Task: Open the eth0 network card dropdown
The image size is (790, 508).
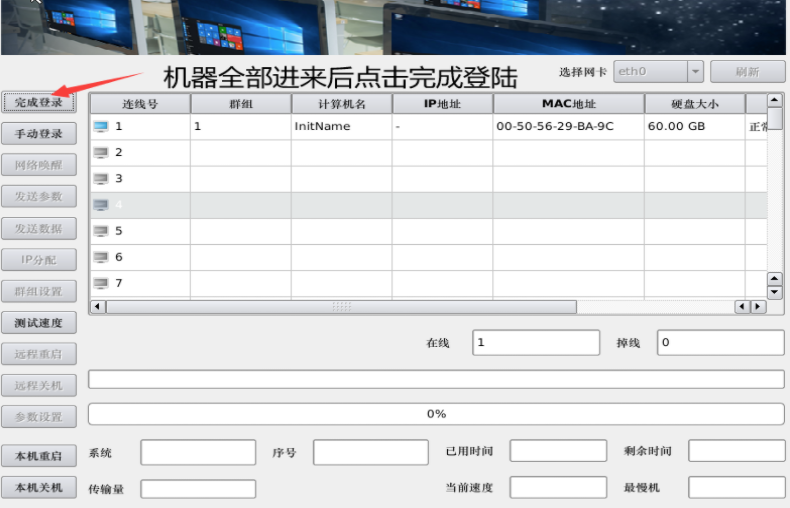Action: [x=695, y=72]
